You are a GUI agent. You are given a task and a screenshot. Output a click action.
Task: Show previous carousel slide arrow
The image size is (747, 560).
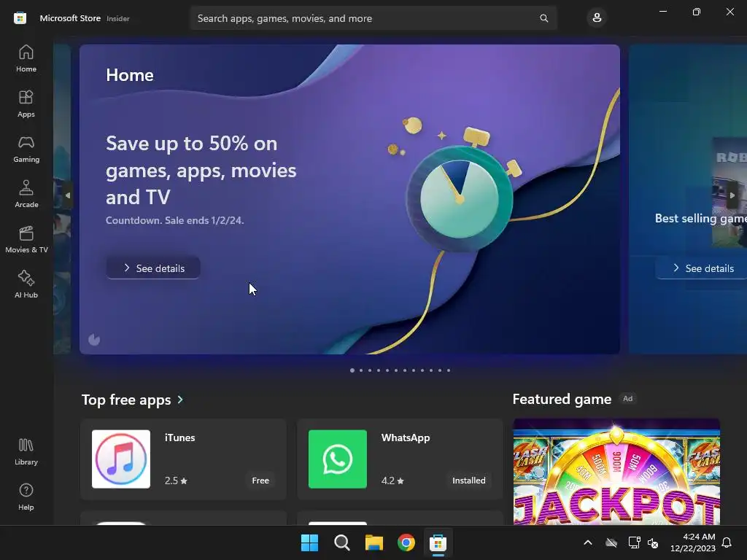click(x=68, y=195)
